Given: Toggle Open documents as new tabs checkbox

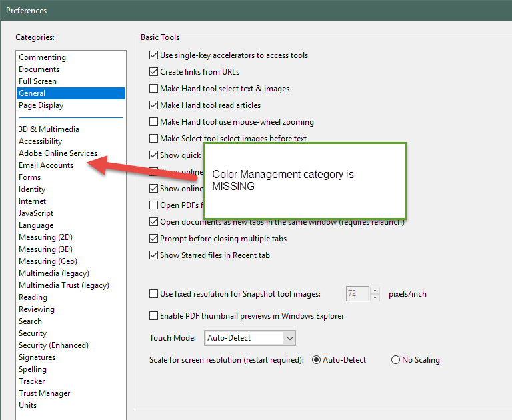Looking at the screenshot, I should pos(153,222).
